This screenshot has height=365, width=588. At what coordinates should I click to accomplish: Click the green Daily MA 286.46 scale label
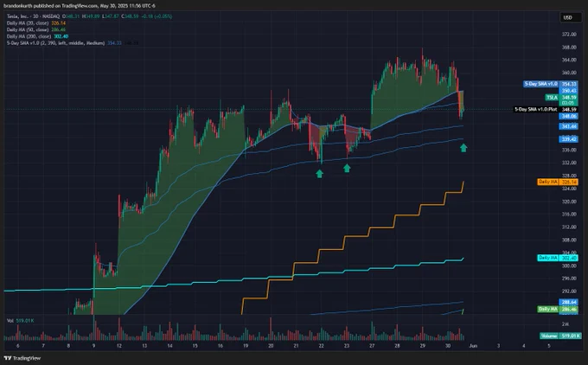(x=558, y=309)
